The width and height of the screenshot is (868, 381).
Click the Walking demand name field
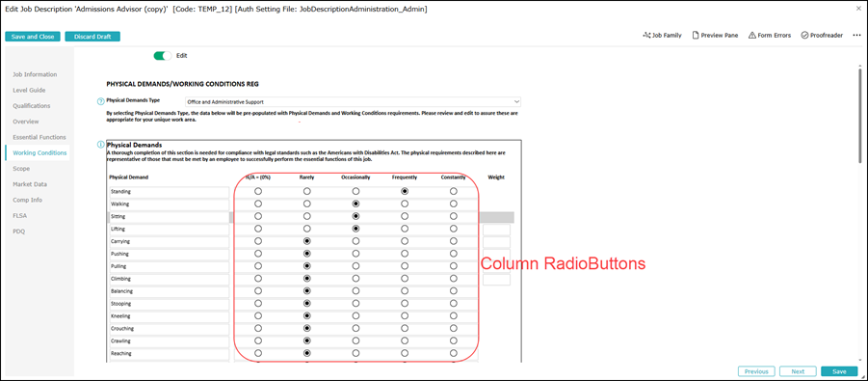[x=169, y=204]
